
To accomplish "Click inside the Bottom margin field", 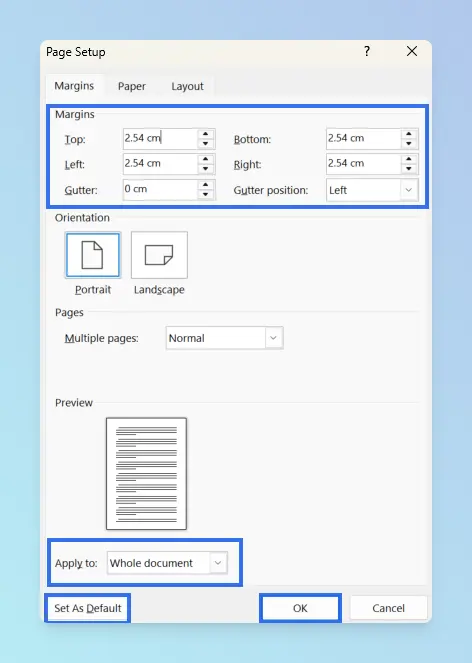I will (x=363, y=139).
